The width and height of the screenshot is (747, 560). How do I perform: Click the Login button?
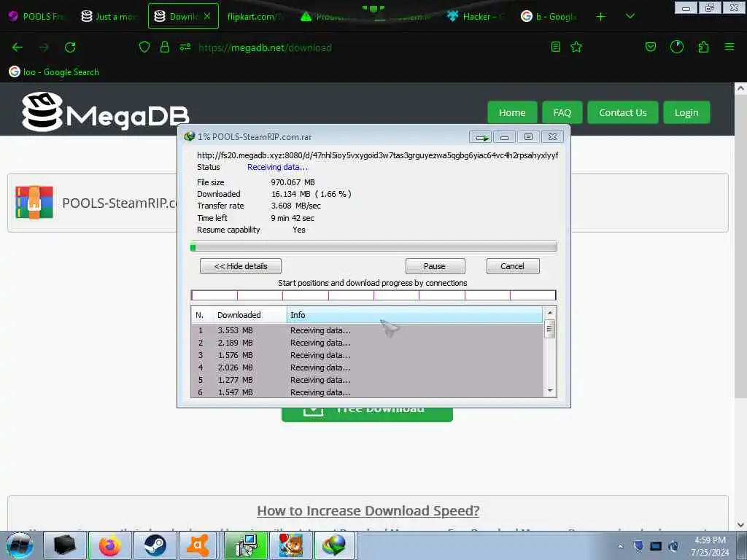pos(686,113)
